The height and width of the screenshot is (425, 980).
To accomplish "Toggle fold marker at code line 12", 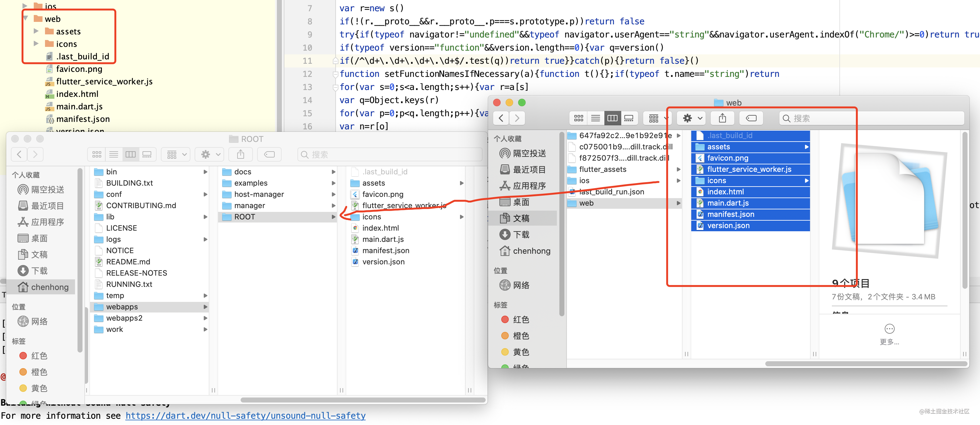I will pyautogui.click(x=335, y=74).
